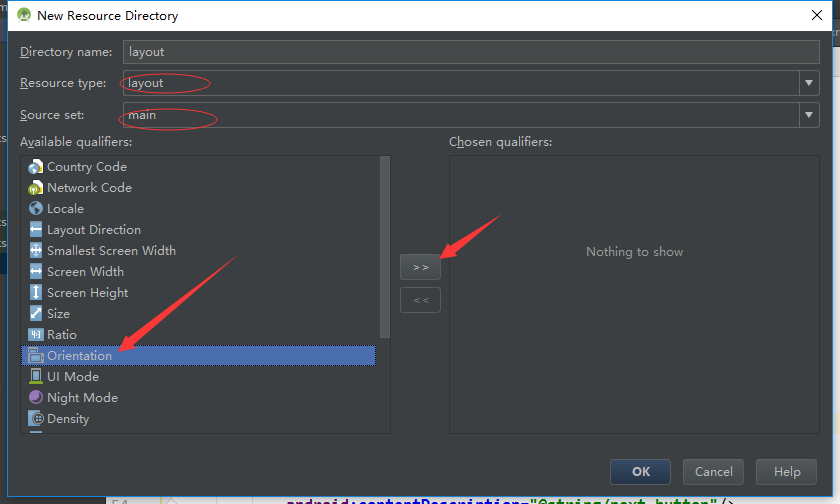The image size is (840, 504).
Task: Click the Network Code qualifier icon
Action: click(35, 188)
